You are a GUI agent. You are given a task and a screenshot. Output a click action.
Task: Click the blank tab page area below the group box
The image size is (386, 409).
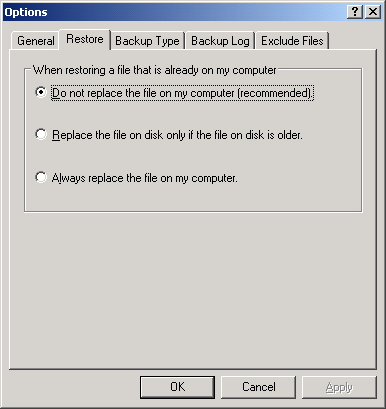click(193, 290)
